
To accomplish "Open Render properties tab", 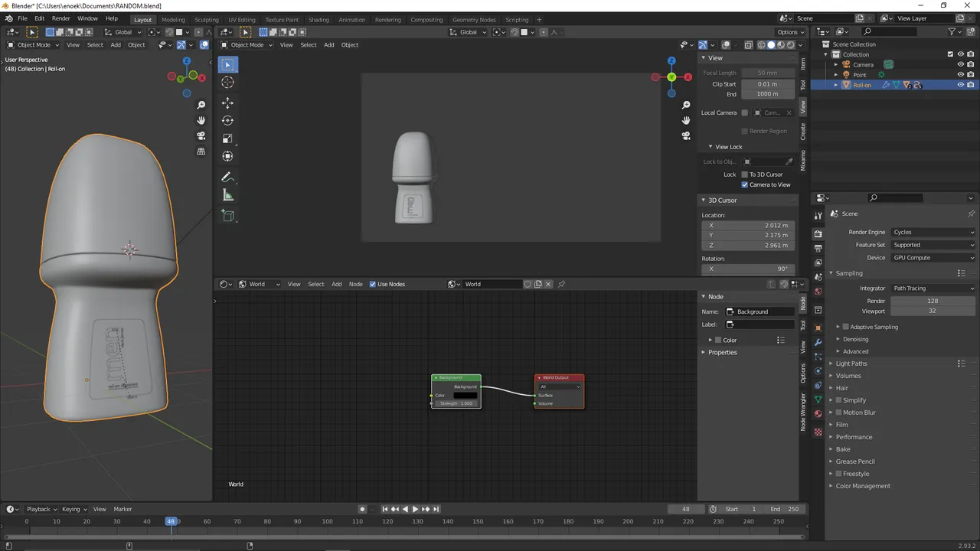I will 818,233.
